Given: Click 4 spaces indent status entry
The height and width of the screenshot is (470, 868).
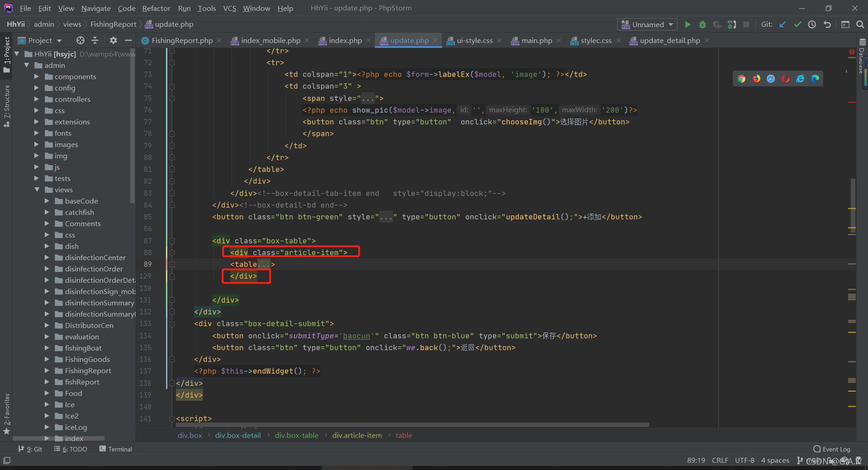Looking at the screenshot, I should [x=775, y=460].
